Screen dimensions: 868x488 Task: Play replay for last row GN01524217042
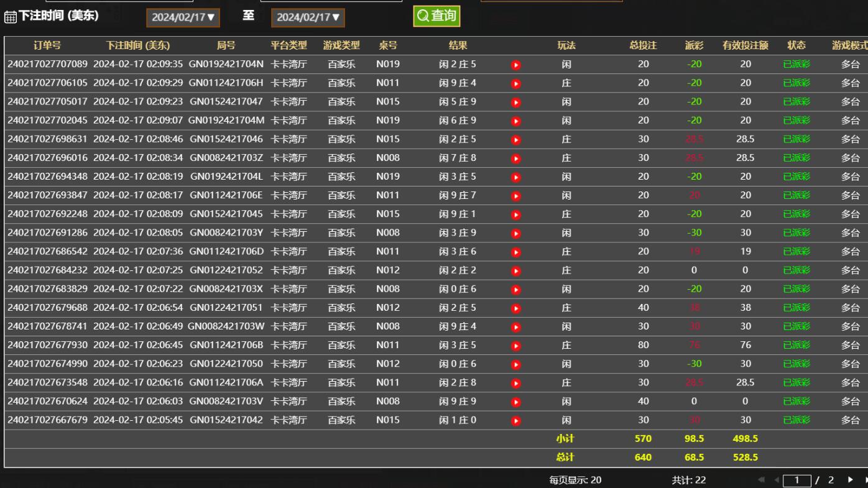pyautogui.click(x=515, y=421)
